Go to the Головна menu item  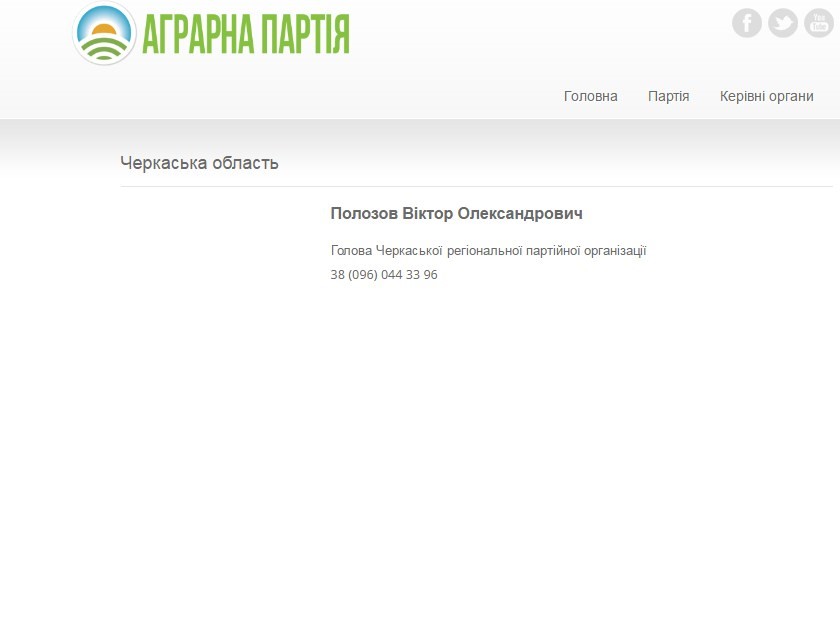tap(590, 96)
